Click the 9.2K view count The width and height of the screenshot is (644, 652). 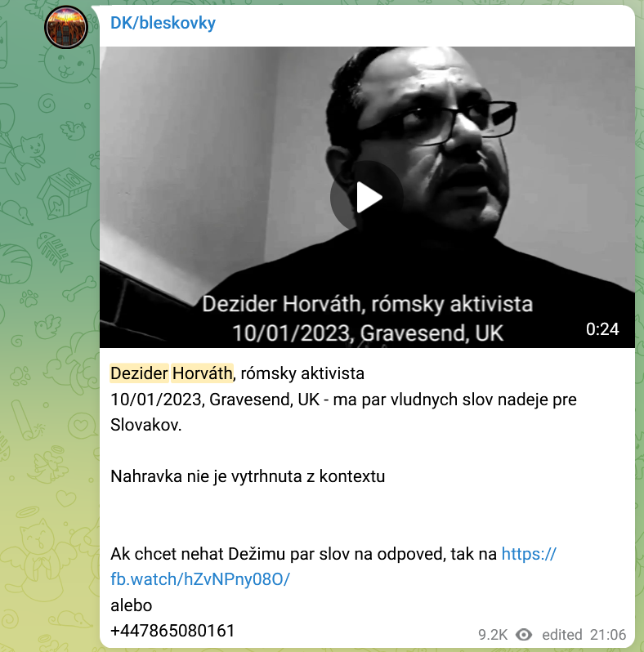[493, 635]
